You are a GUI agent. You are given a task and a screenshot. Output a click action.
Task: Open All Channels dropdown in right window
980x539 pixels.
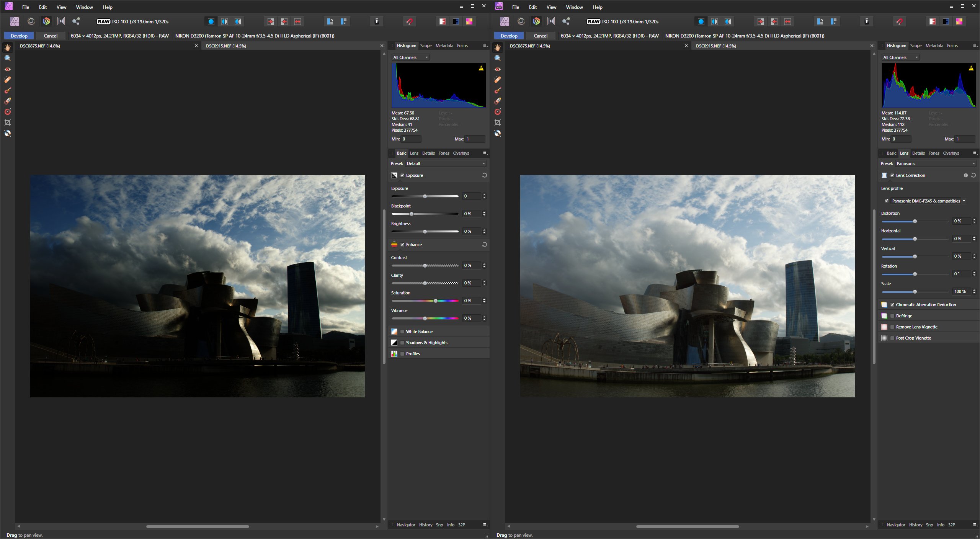coord(900,57)
